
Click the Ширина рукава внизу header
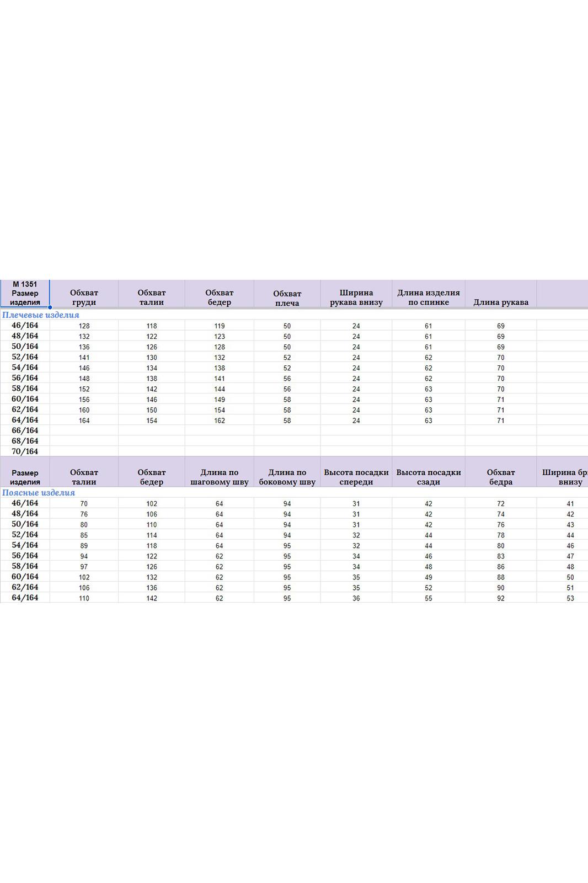[x=356, y=297]
